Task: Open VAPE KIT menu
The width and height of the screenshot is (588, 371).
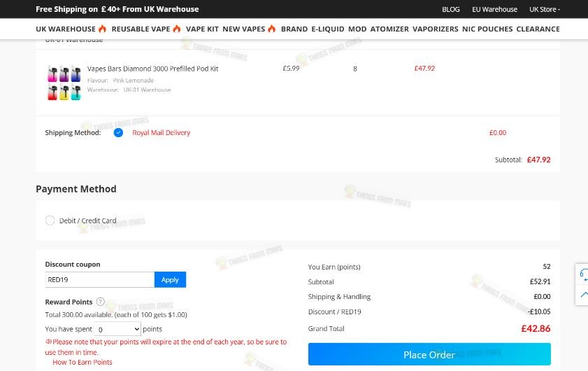Action: pyautogui.click(x=202, y=29)
